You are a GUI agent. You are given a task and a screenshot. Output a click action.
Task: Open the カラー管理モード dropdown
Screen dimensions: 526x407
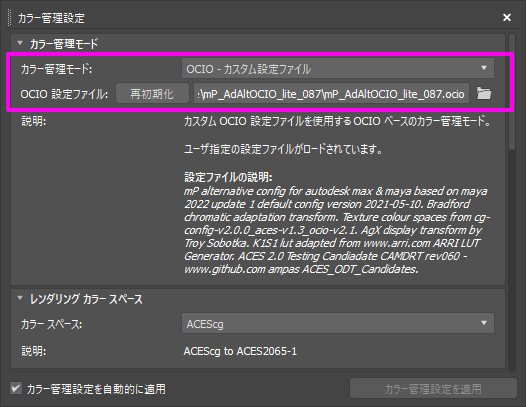pyautogui.click(x=337, y=68)
